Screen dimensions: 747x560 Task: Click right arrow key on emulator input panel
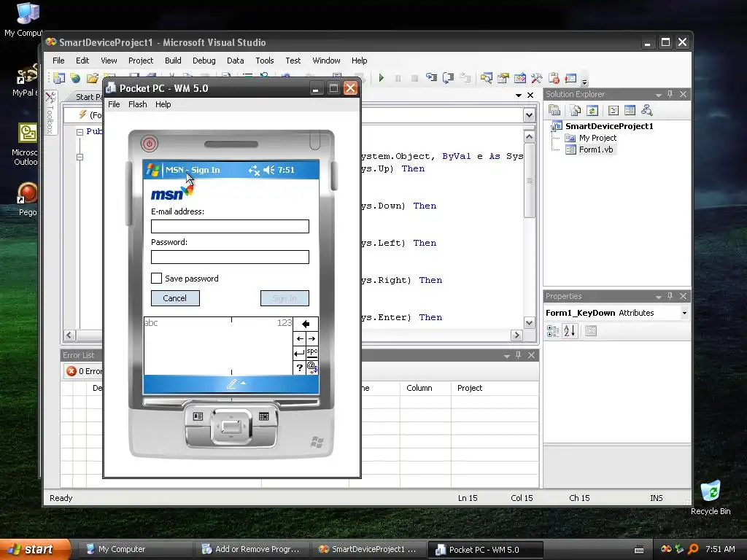click(311, 338)
